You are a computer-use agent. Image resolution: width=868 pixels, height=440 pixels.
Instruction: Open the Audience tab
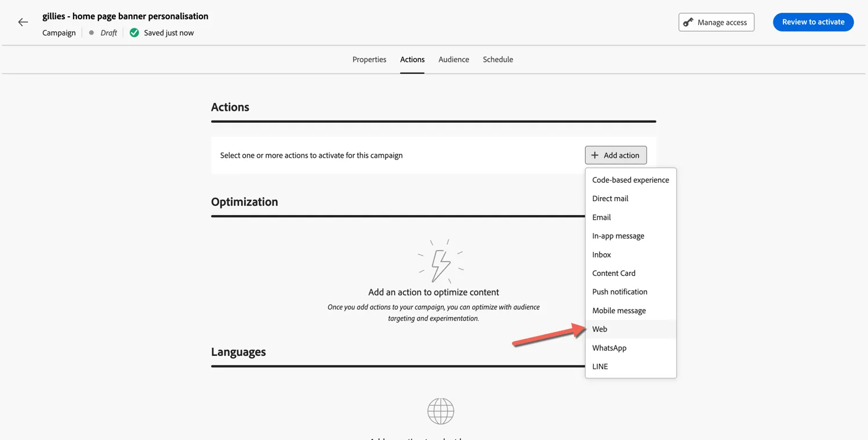454,60
